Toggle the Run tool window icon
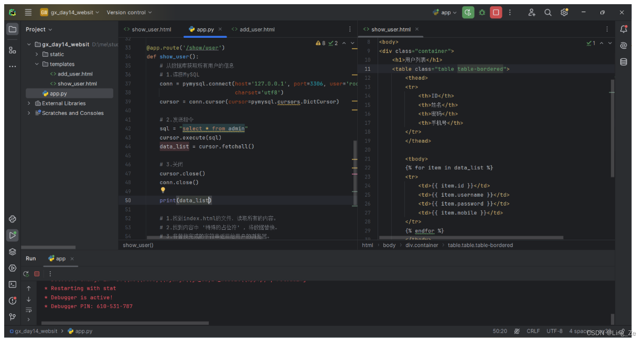644x342 pixels. [13, 236]
